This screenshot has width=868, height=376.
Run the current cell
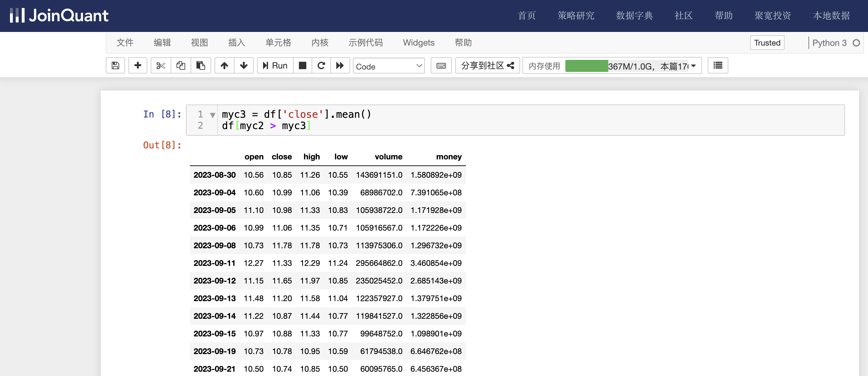point(275,66)
